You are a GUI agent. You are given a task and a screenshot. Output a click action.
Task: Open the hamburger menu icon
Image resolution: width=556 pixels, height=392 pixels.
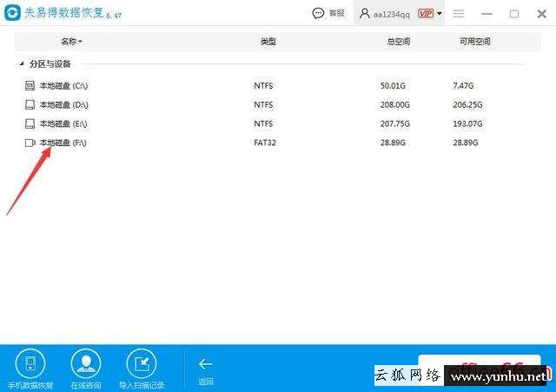[x=458, y=14]
